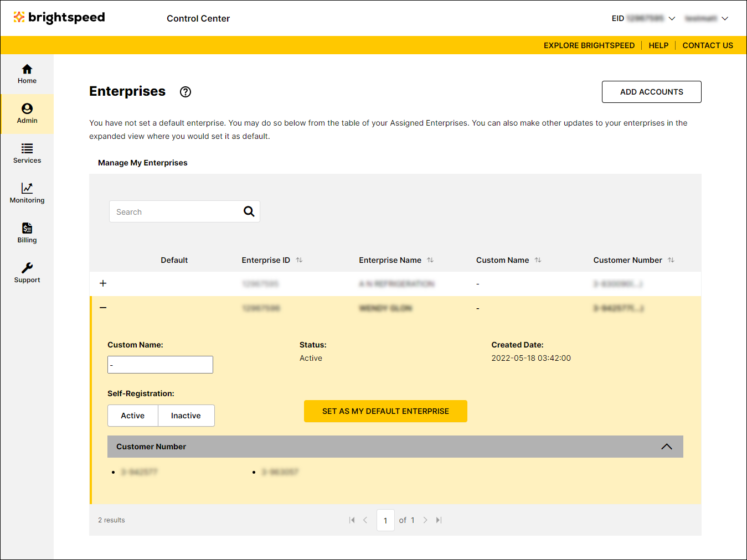Click the ADD ACCOUNTS button
Screen dimensions: 747x560
(652, 92)
